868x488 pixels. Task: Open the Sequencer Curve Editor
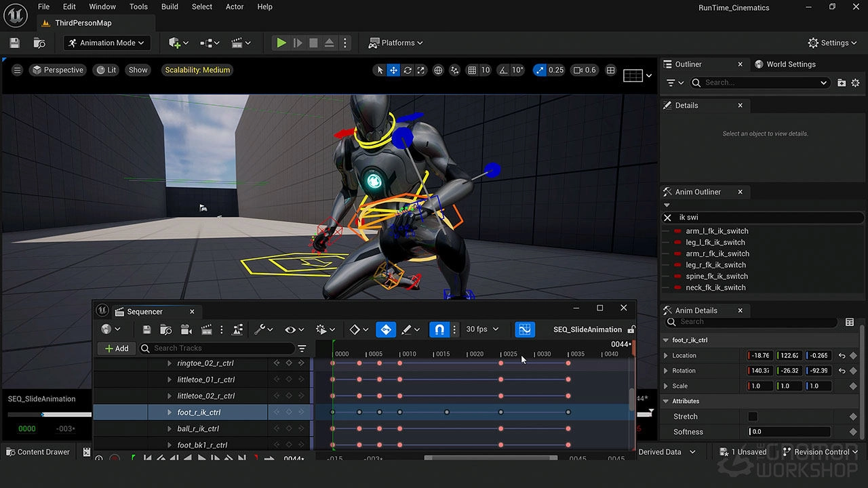click(x=525, y=329)
